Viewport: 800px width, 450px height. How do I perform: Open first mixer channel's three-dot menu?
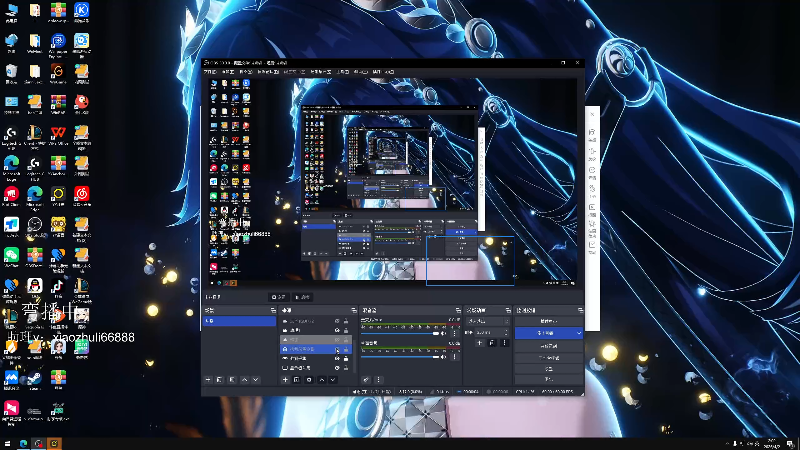(455, 334)
